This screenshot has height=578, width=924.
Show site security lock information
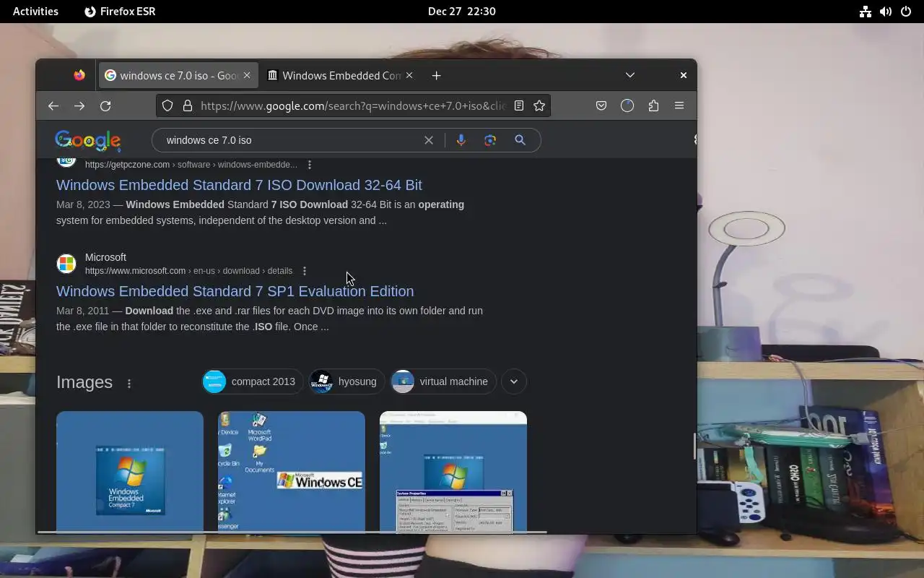(x=188, y=105)
